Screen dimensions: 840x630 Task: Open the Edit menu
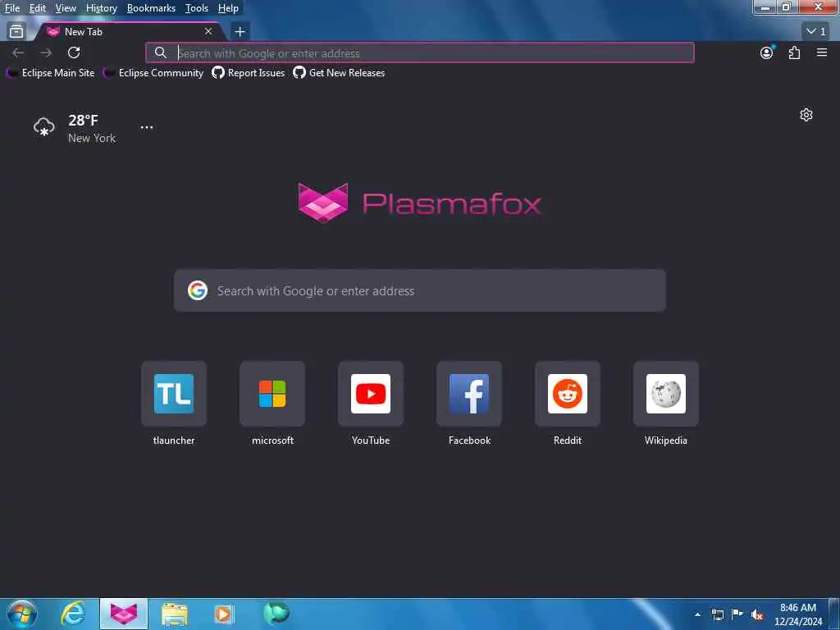38,8
